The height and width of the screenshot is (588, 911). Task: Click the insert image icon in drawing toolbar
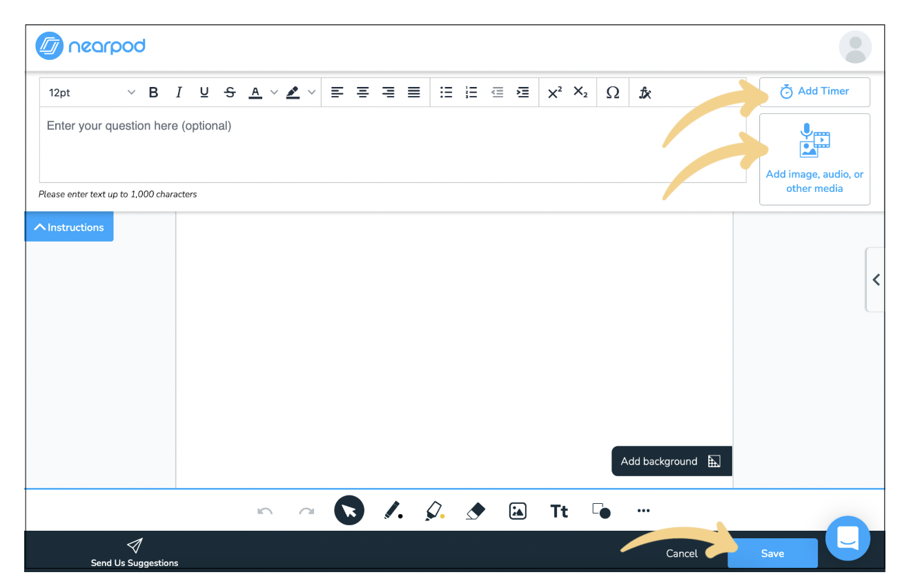518,511
